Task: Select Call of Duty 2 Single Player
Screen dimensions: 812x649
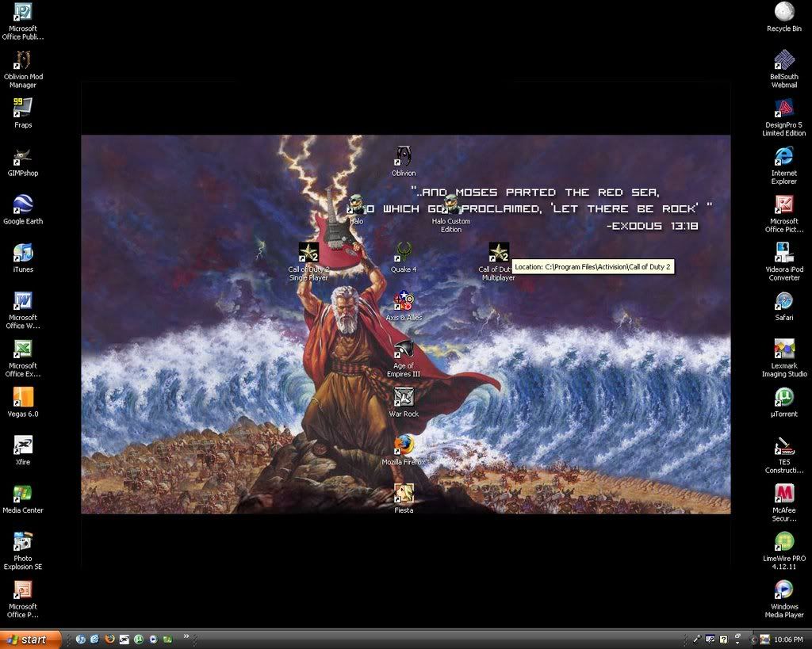Action: (x=308, y=262)
